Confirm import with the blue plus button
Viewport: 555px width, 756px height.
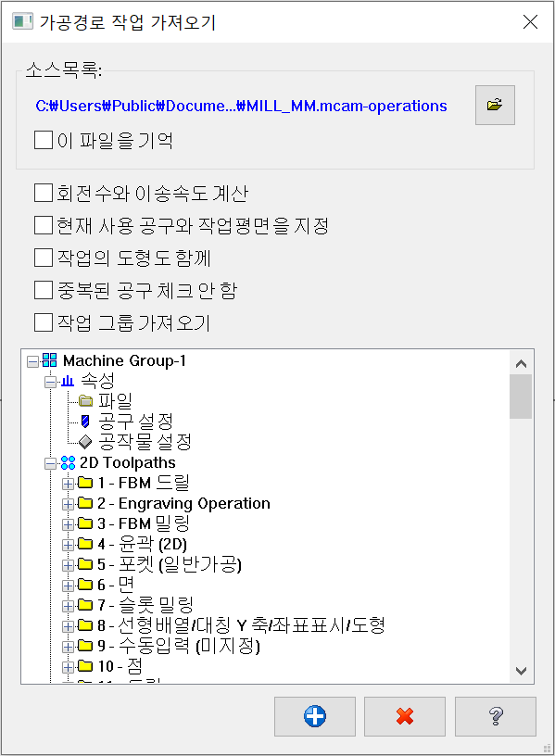[x=315, y=716]
